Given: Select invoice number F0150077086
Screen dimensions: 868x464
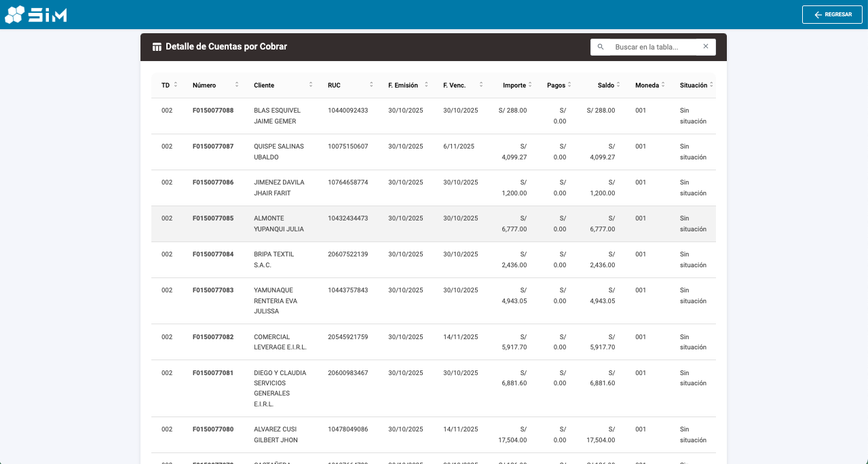Looking at the screenshot, I should 213,182.
